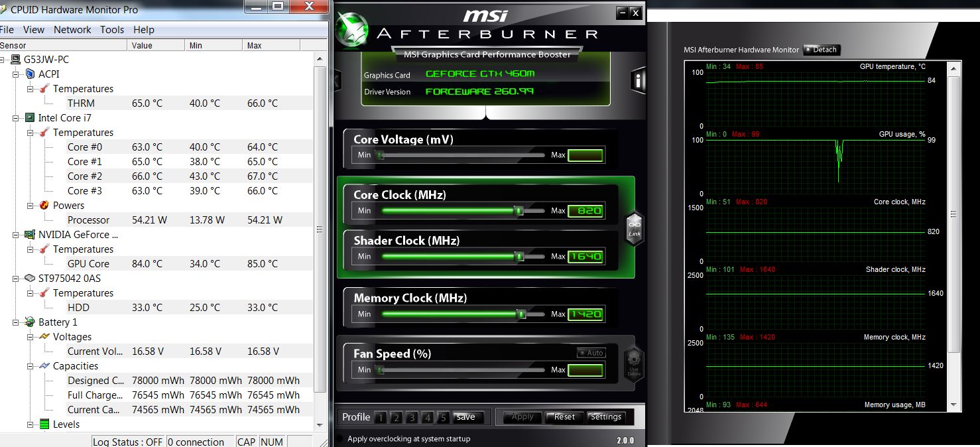This screenshot has height=447, width=980.
Task: Open the Network menu
Action: pyautogui.click(x=72, y=30)
